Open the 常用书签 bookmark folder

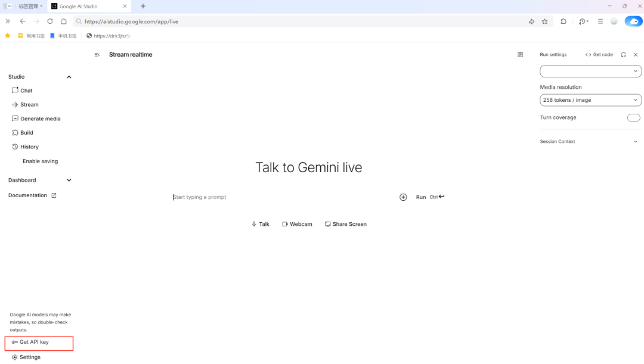tap(31, 36)
